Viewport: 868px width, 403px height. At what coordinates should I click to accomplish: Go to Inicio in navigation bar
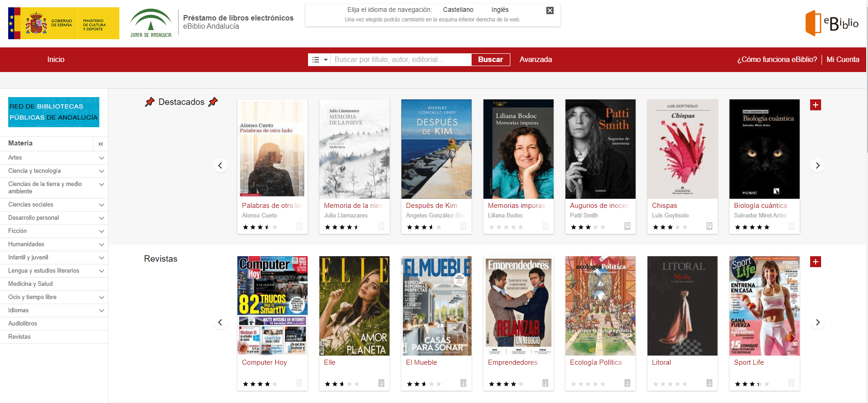tap(56, 60)
